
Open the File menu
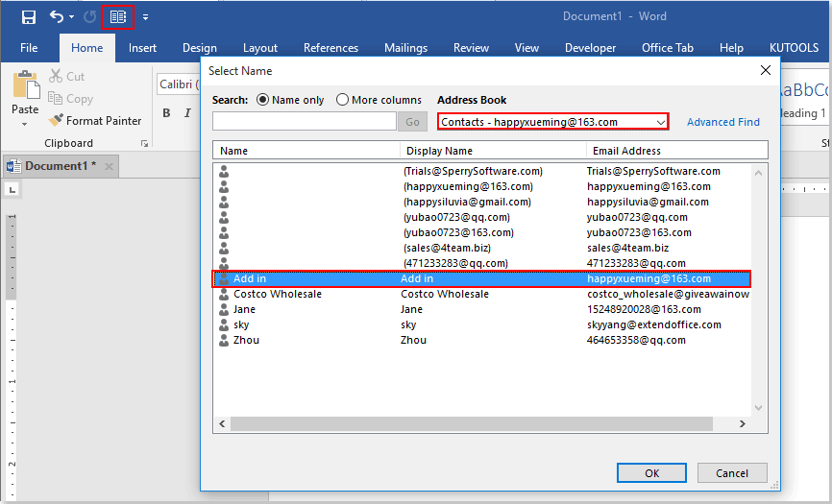[29, 48]
